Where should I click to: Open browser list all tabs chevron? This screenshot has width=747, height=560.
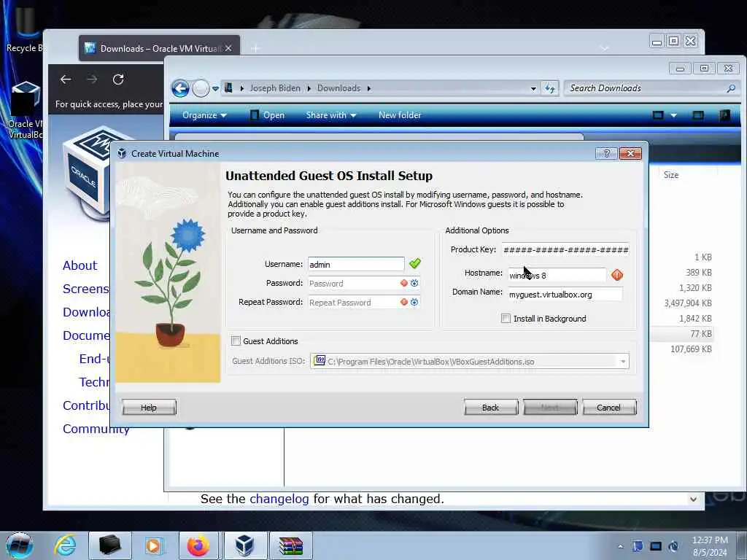point(604,48)
